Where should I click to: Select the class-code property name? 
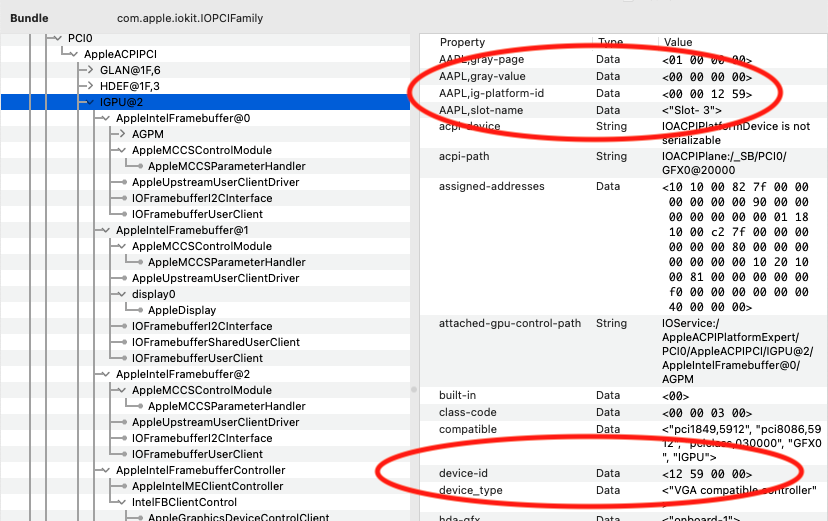tap(468, 412)
